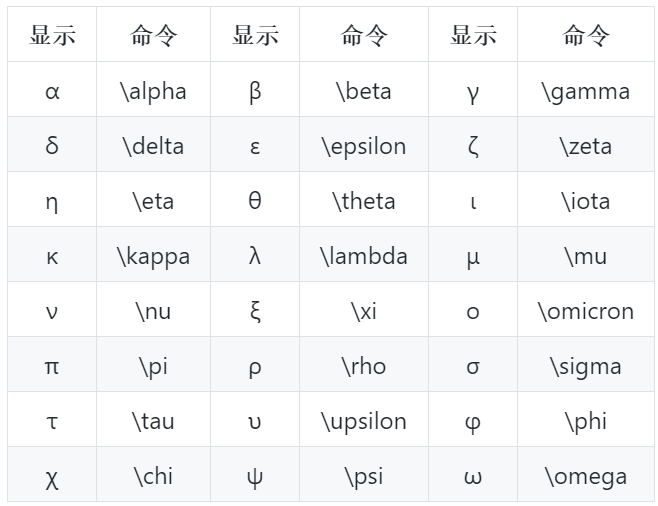Click the phi symbol φ
658x506 pixels.
[473, 423]
